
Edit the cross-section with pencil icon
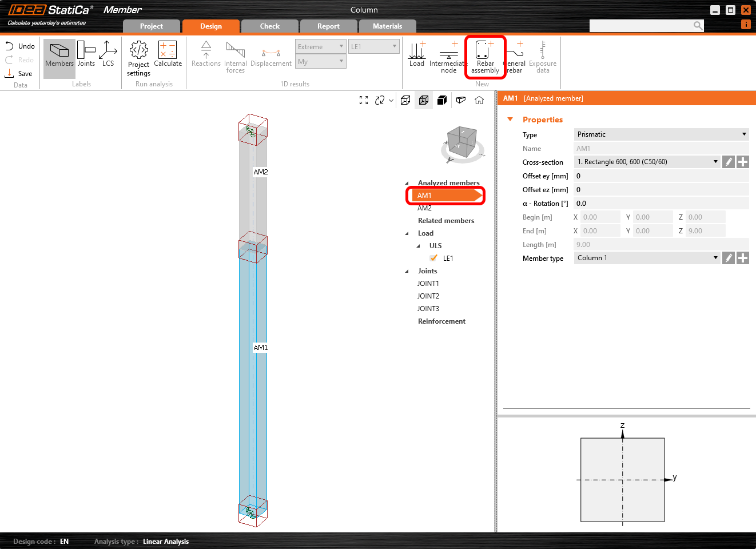(728, 162)
